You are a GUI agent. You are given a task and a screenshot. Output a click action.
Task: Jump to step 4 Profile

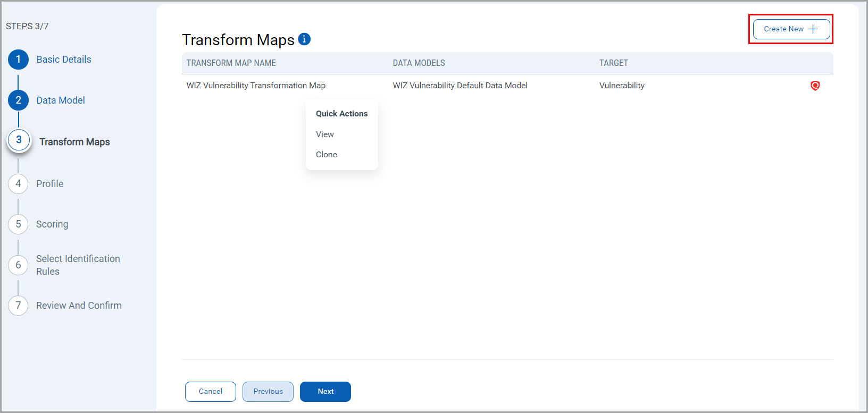tap(50, 184)
